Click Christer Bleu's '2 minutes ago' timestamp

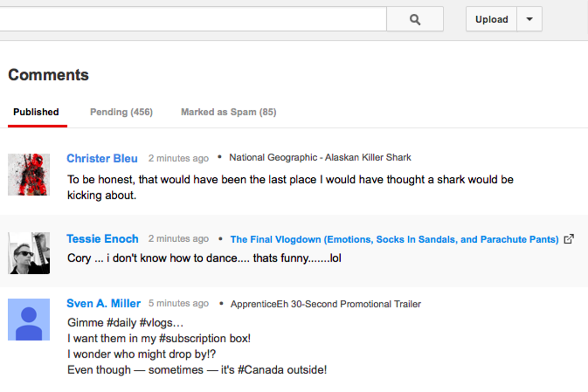pyautogui.click(x=178, y=159)
